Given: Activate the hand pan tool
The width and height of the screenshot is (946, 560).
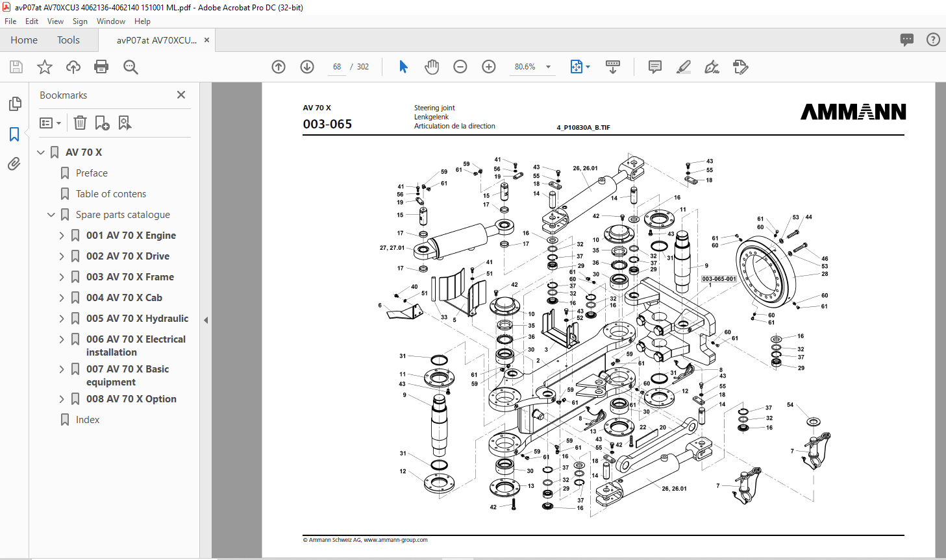Looking at the screenshot, I should click(x=432, y=67).
